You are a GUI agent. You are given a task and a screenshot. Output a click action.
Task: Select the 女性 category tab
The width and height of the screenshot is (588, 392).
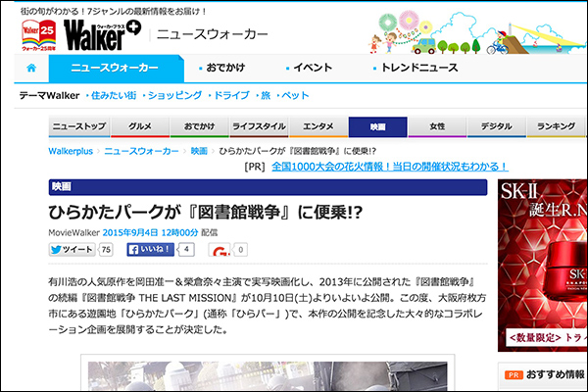pos(437,126)
